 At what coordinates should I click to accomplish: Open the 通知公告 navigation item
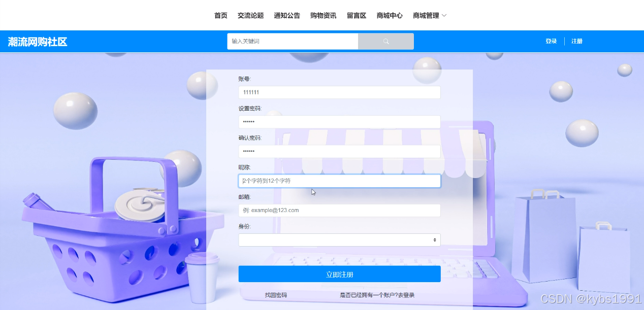(x=287, y=16)
